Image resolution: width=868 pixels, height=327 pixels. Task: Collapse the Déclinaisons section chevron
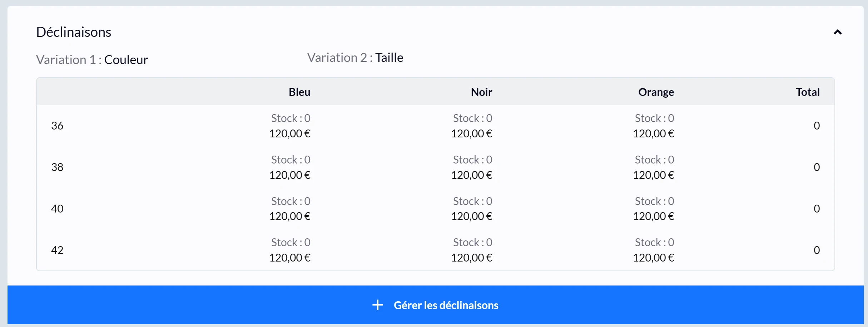pyautogui.click(x=838, y=32)
